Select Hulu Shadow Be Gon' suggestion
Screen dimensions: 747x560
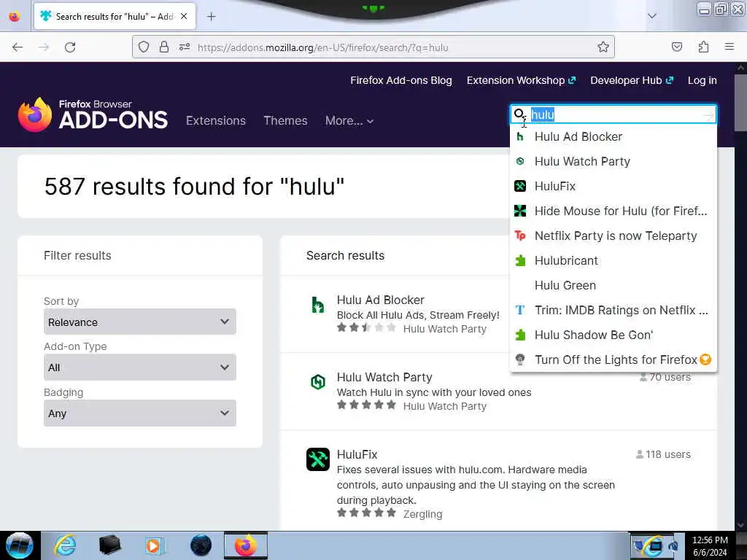(x=613, y=335)
